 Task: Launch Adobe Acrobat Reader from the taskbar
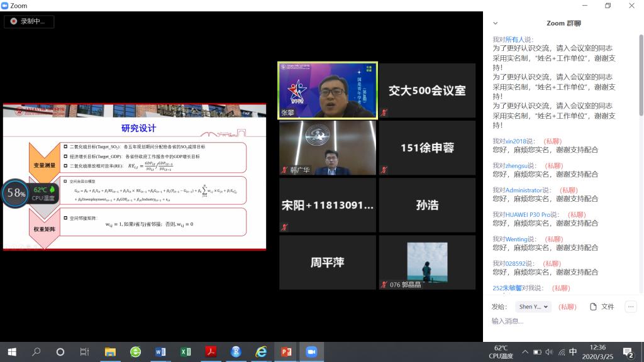211,352
